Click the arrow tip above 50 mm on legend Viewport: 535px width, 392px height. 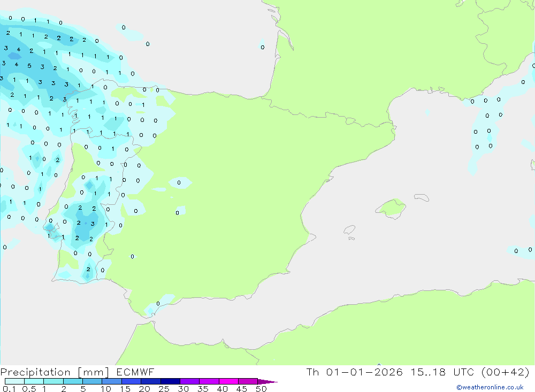[267, 382]
